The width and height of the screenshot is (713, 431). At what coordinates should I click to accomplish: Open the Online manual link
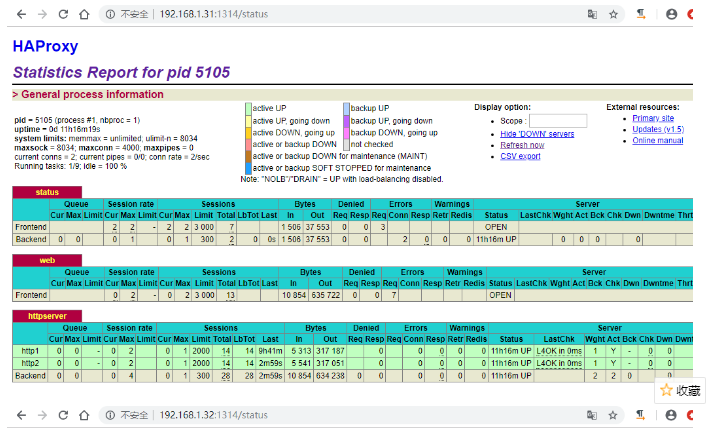coord(658,140)
